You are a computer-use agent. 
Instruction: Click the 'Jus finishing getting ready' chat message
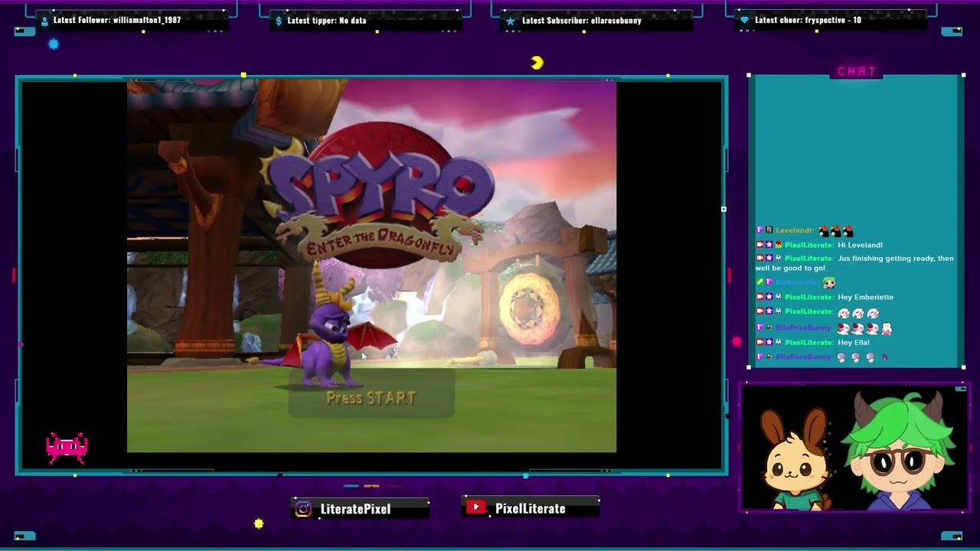854,263
